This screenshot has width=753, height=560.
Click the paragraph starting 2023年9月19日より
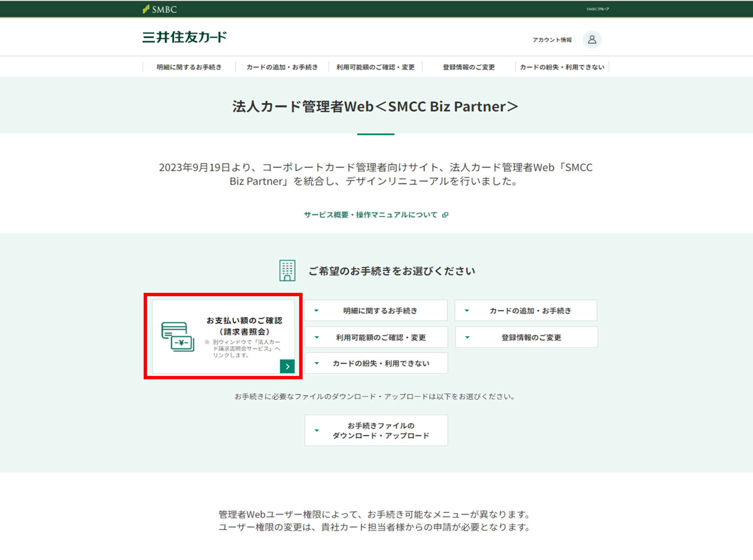point(375,174)
